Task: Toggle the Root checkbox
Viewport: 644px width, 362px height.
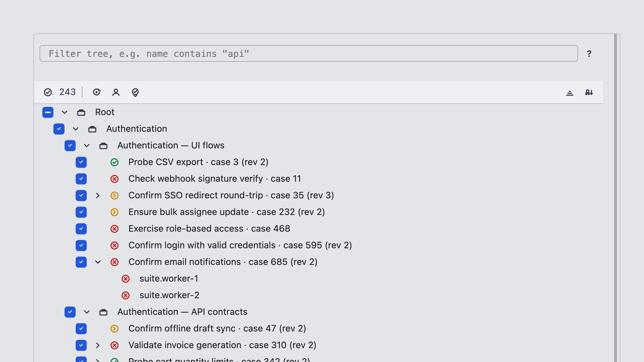Action: tap(48, 112)
